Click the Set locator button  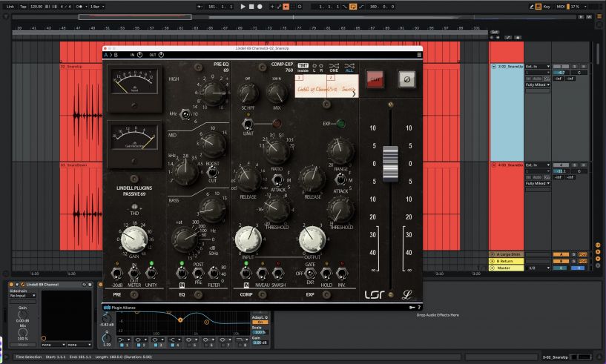click(495, 32)
